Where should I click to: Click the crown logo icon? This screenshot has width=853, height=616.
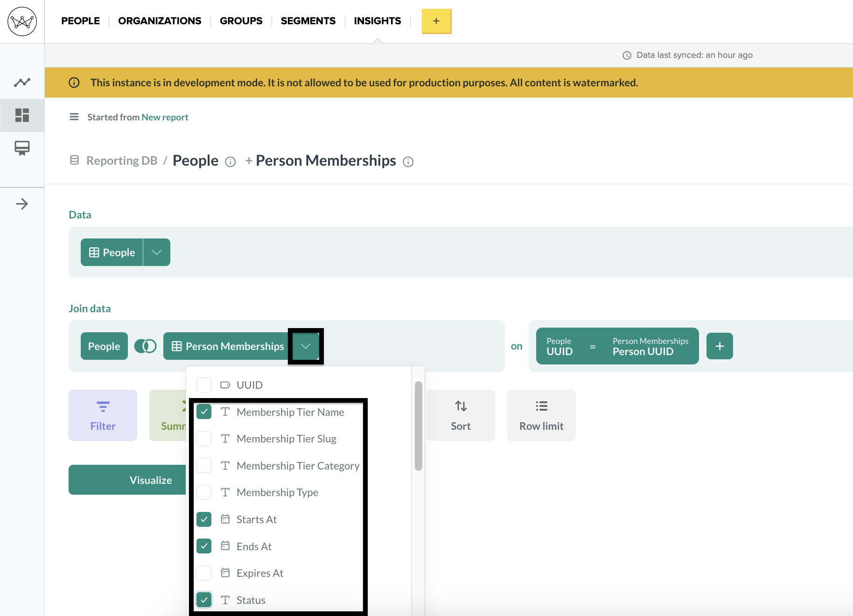[22, 21]
